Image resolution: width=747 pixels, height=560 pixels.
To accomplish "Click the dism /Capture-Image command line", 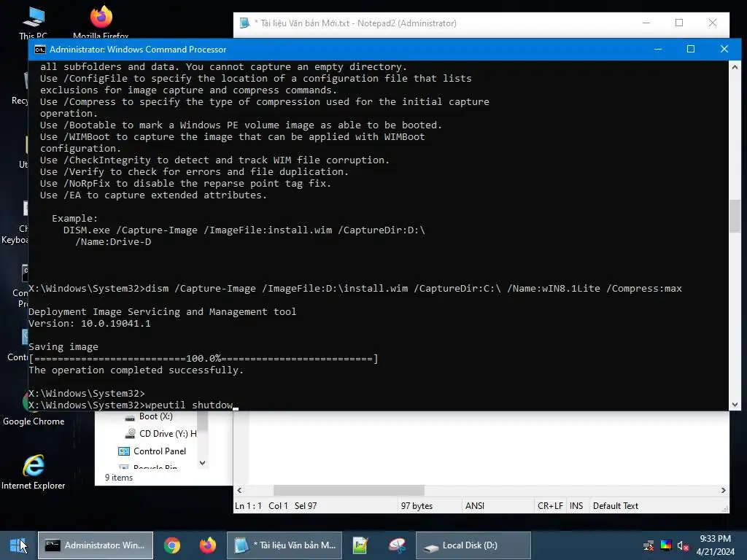I will click(x=355, y=289).
